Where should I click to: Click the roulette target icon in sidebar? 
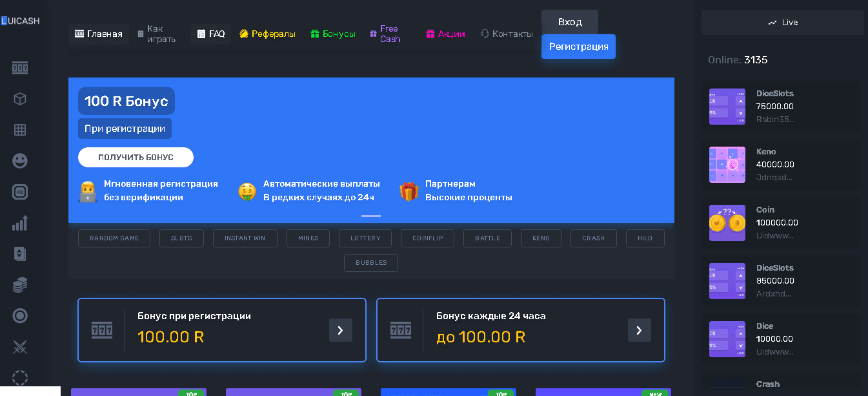(x=20, y=316)
